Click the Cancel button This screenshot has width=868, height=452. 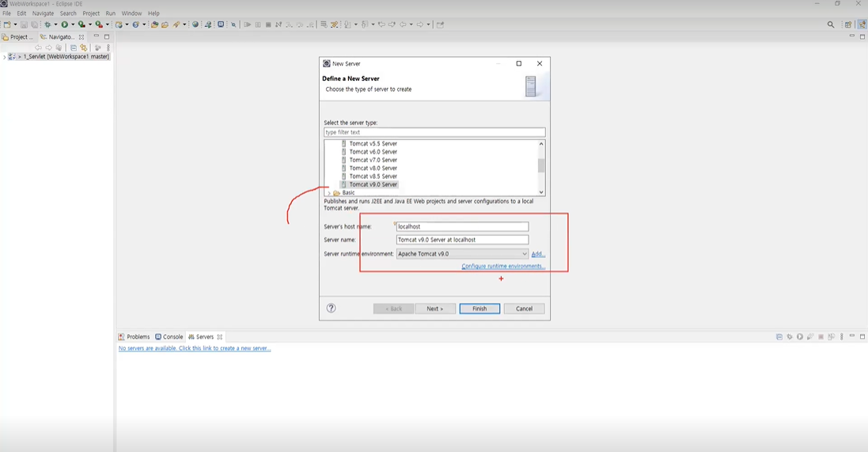[525, 309]
